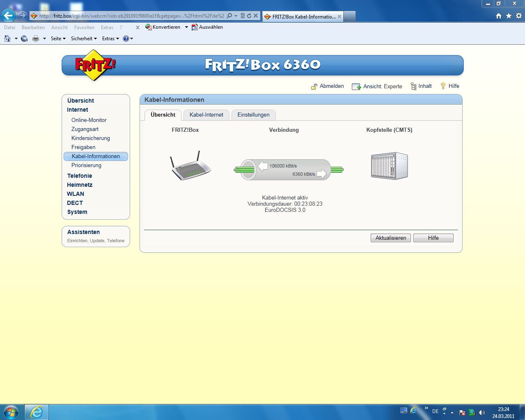Open Zugangsart in the sidebar
The width and height of the screenshot is (525, 420).
click(85, 129)
